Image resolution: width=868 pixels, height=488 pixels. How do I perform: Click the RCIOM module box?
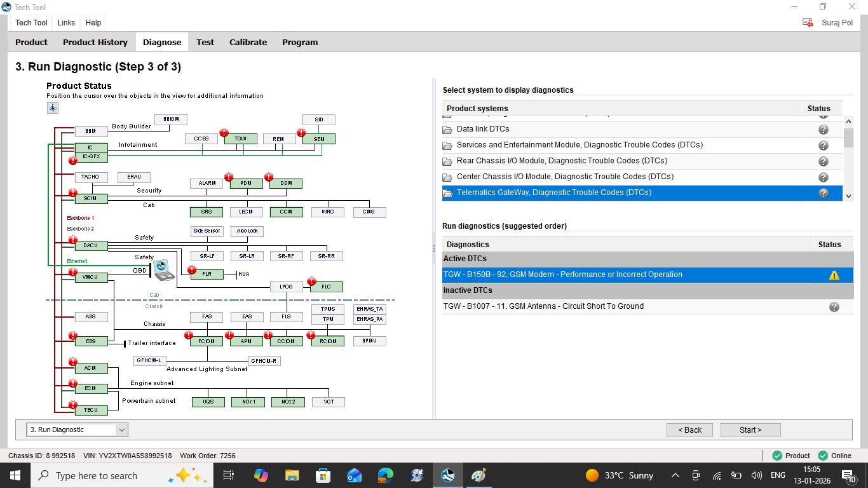tap(328, 341)
